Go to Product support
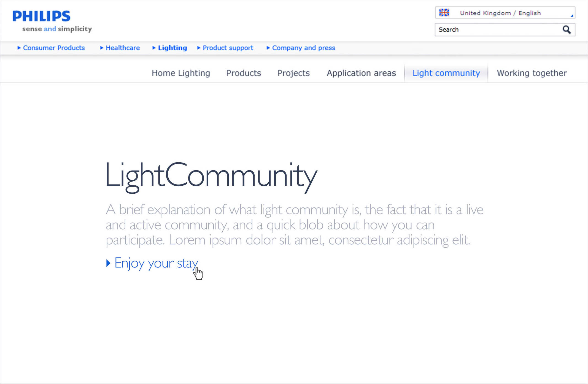Image resolution: width=588 pixels, height=384 pixels. 228,48
